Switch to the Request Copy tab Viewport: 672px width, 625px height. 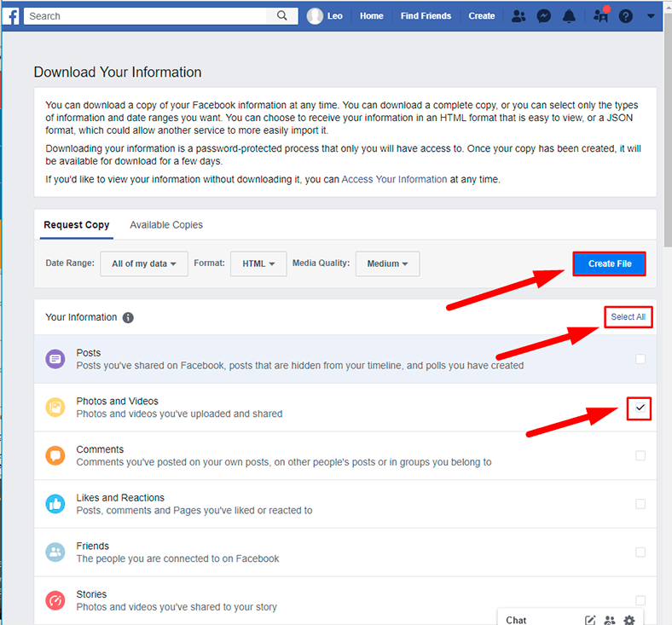(76, 225)
